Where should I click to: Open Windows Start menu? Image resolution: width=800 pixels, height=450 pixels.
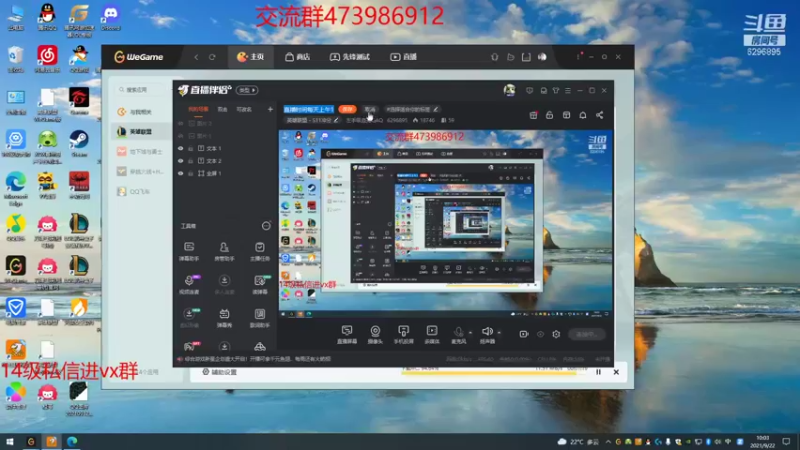point(9,442)
